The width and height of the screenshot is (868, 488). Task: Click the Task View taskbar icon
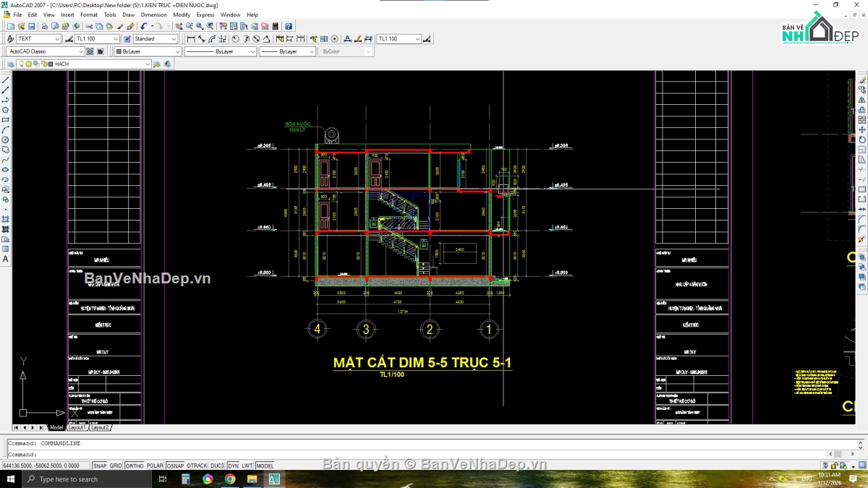pos(163,479)
